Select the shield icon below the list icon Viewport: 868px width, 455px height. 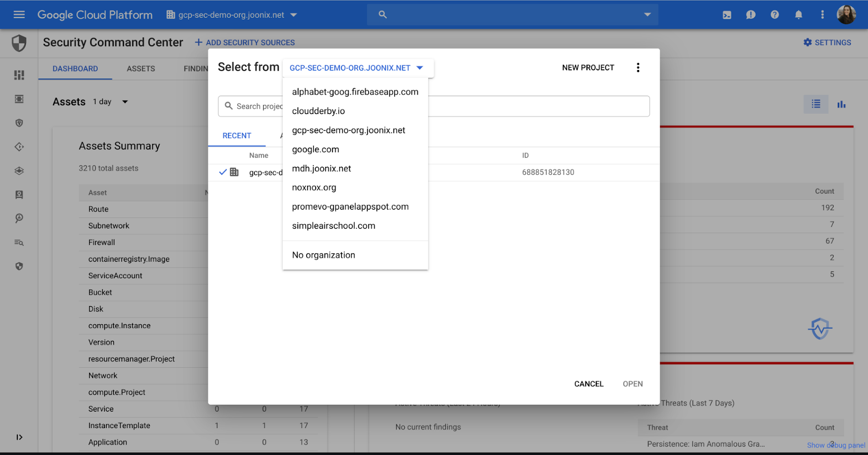point(19,123)
